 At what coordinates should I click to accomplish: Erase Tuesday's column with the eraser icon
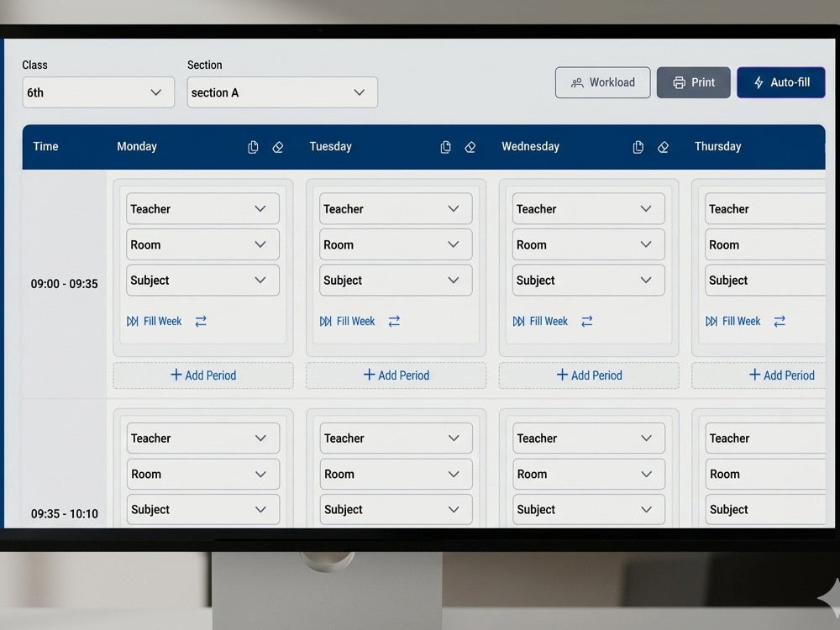pos(470,147)
